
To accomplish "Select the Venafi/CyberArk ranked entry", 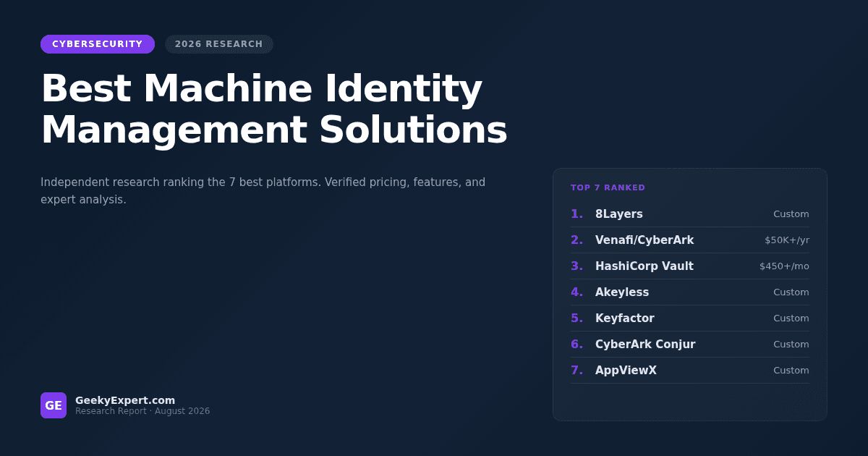I will [690, 240].
